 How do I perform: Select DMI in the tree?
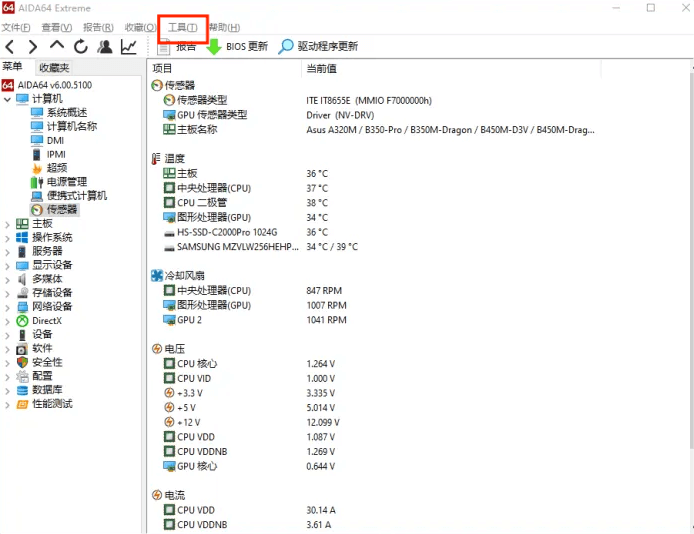(47, 141)
